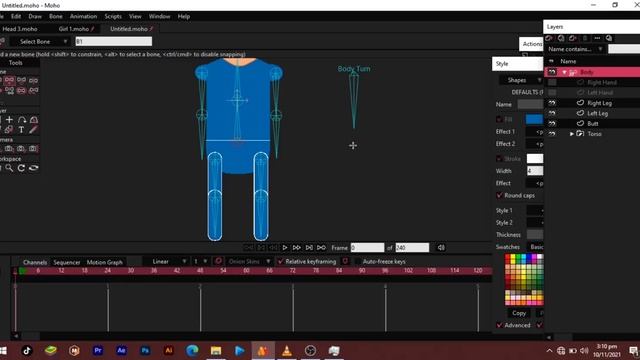Select the eyedropper tool beside Text tool
640x360 pixels.
coord(33,130)
